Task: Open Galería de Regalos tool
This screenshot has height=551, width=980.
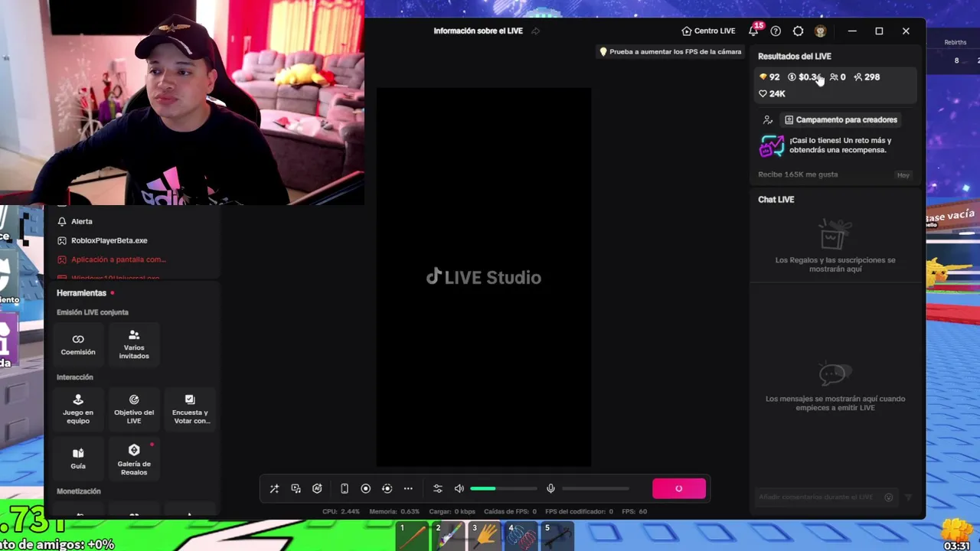Action: (x=134, y=459)
